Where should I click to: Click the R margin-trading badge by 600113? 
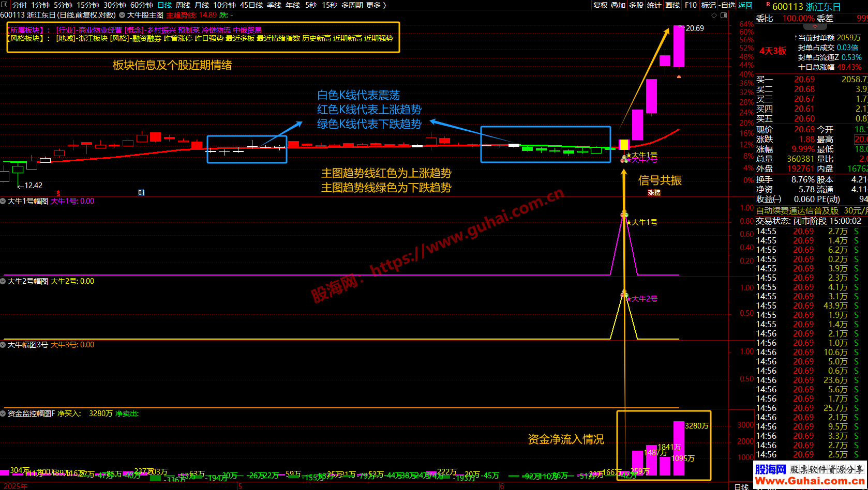768,4
